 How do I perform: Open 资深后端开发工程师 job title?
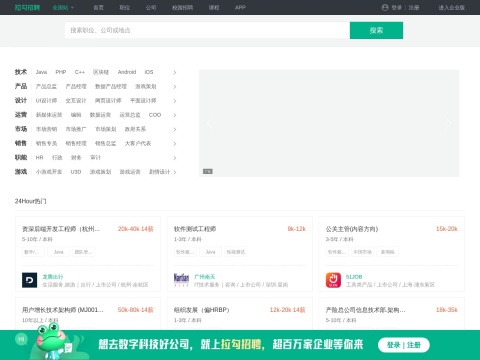coord(61,229)
